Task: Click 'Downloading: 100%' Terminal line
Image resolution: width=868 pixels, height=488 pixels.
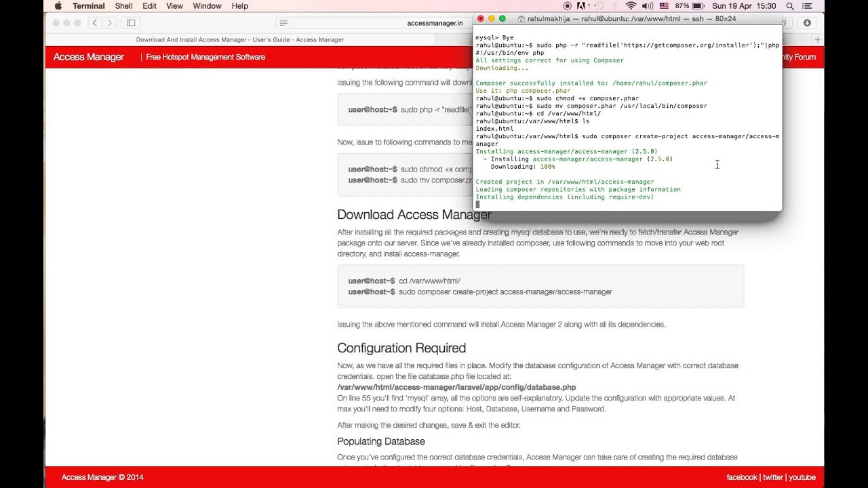Action: pyautogui.click(x=523, y=167)
